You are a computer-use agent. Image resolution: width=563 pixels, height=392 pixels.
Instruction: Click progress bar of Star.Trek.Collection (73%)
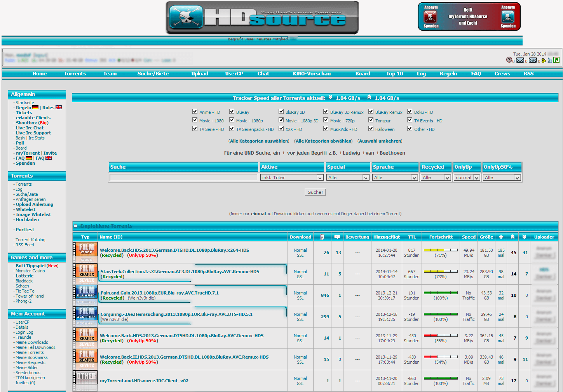coord(441,271)
